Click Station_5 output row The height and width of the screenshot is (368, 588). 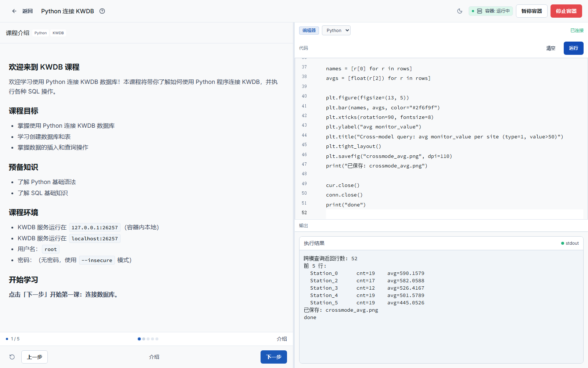[367, 303]
